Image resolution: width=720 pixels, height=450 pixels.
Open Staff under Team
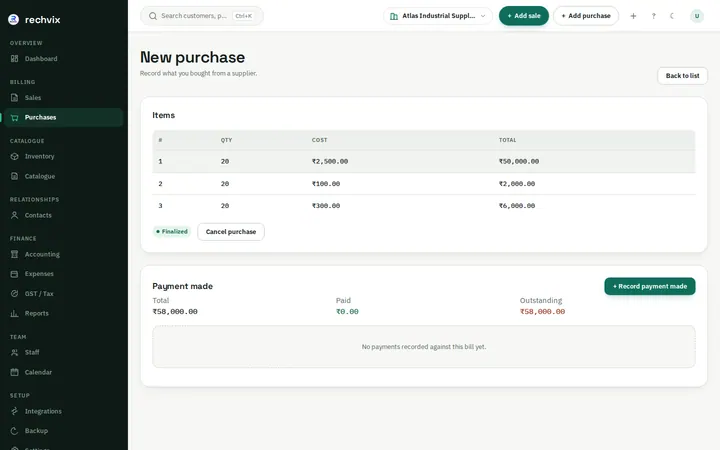tap(64, 353)
